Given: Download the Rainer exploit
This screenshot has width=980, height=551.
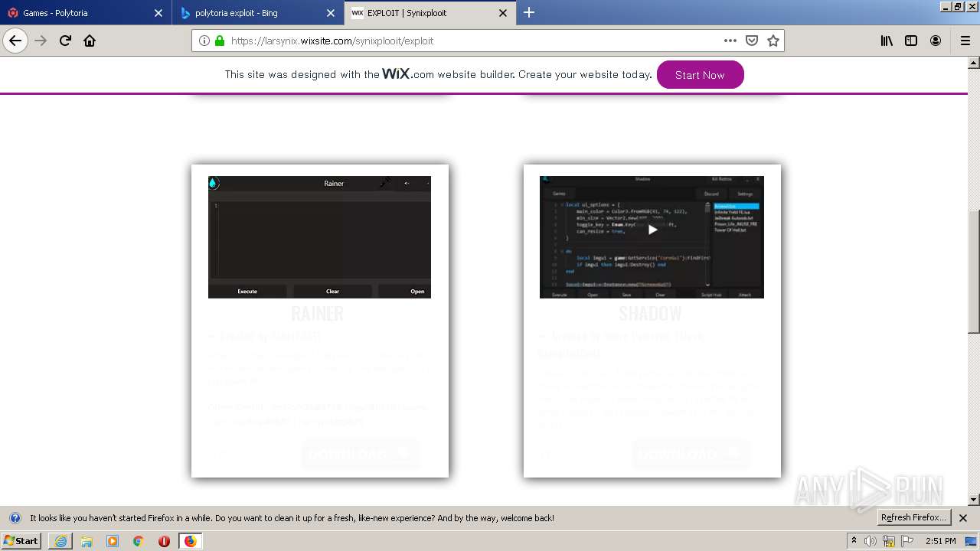Looking at the screenshot, I should click(361, 454).
